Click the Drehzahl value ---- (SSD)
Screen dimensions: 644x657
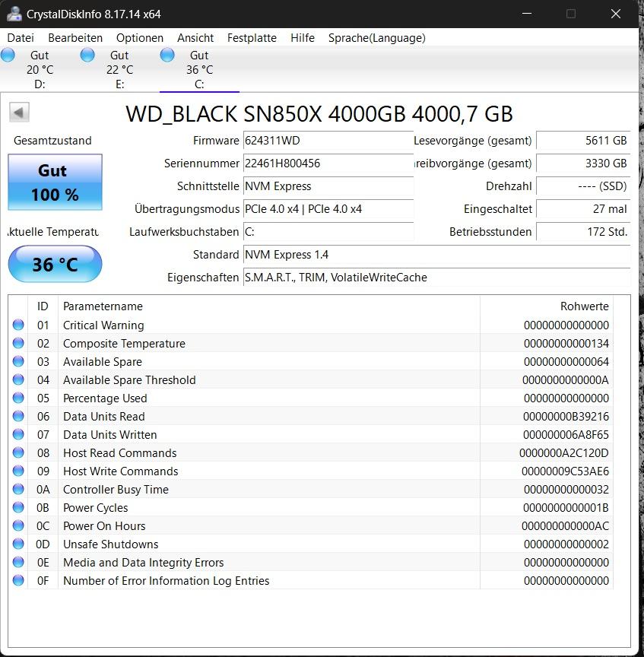(x=583, y=186)
